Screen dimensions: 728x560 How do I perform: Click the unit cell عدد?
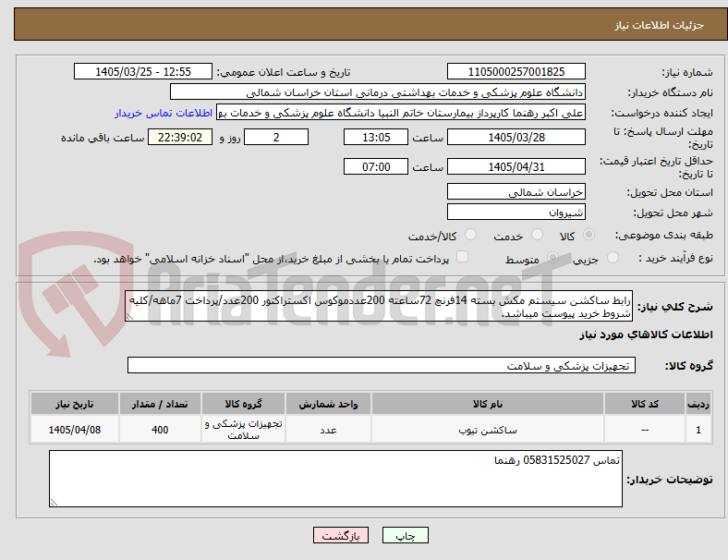pyautogui.click(x=328, y=430)
